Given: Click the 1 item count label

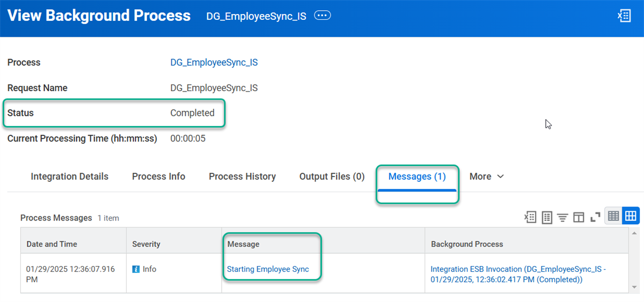Looking at the screenshot, I should 108,218.
